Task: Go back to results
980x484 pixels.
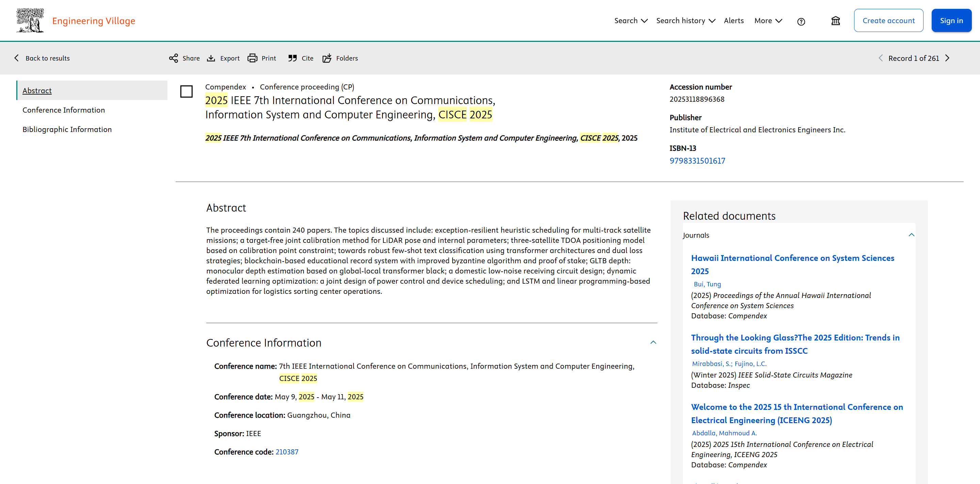Action: [x=42, y=58]
